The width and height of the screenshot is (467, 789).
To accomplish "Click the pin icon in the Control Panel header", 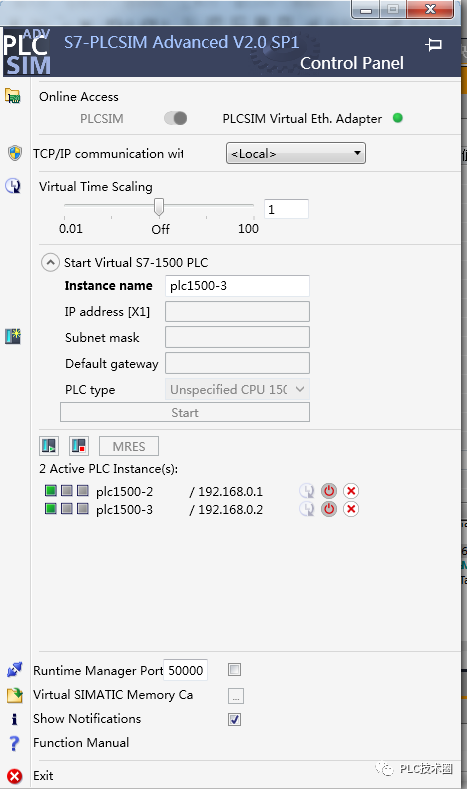I will click(x=433, y=45).
